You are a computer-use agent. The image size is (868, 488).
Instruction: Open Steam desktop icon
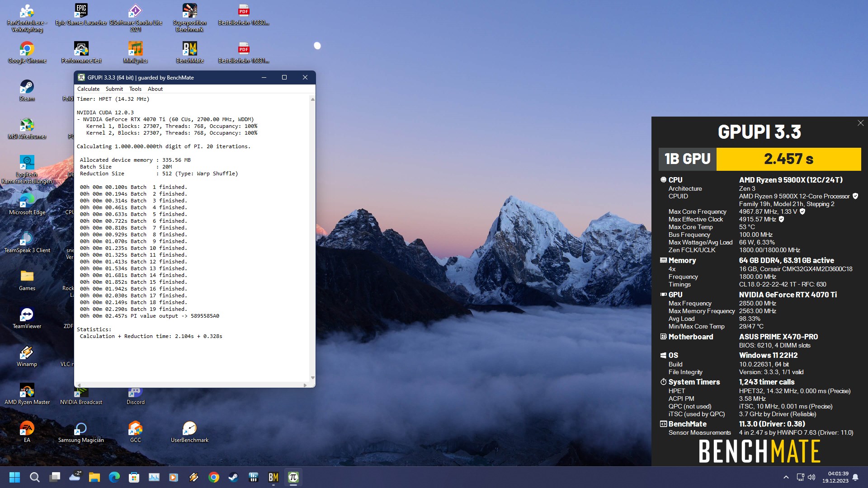tap(27, 90)
